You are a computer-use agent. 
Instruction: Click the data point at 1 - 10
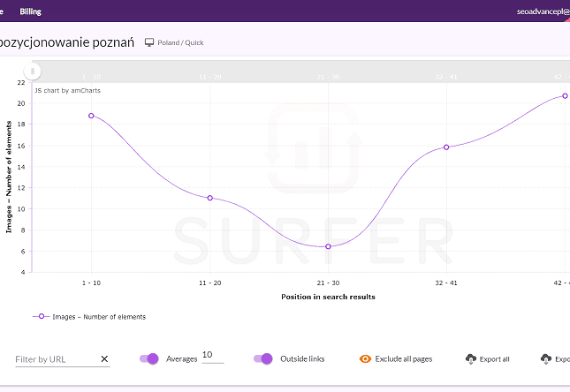90,116
